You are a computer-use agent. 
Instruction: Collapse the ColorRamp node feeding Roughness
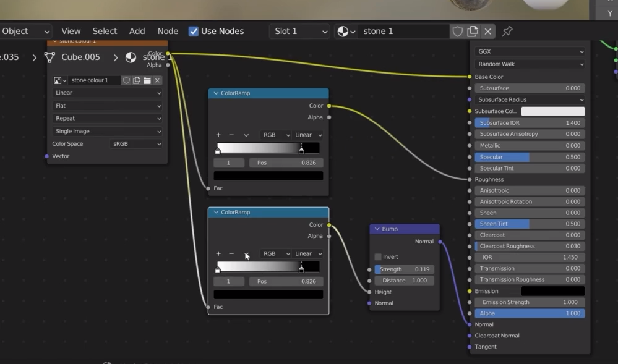(x=216, y=93)
